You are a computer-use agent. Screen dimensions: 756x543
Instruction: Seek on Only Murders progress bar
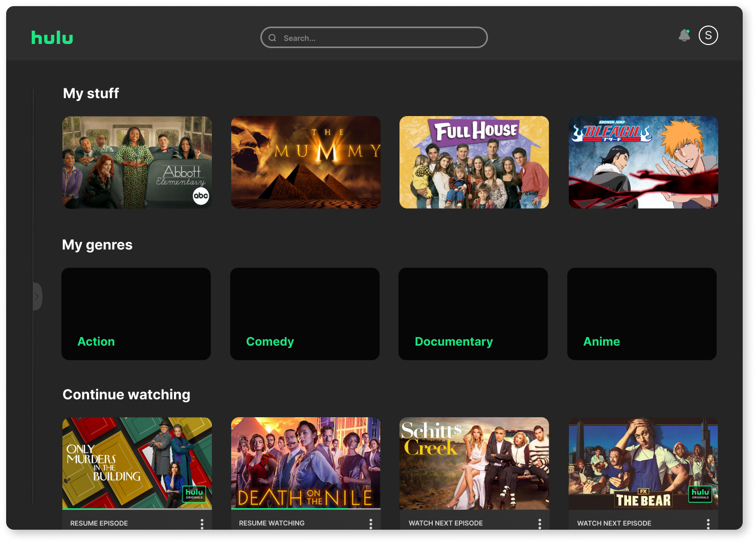137,509
